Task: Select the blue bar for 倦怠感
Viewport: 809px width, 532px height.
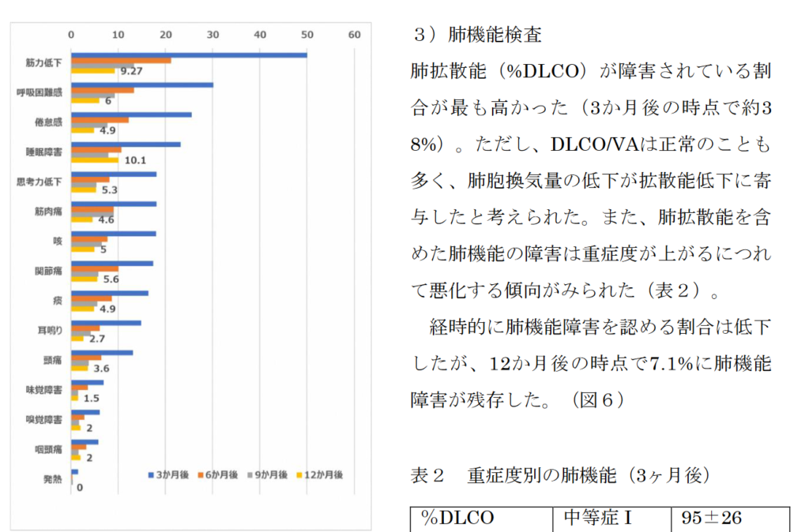Action: (x=131, y=114)
